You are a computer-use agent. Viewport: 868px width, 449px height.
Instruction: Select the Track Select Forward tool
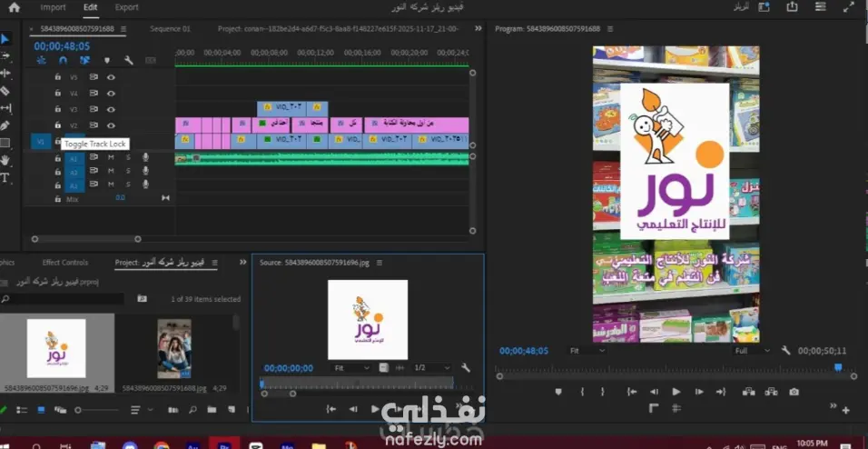[5, 56]
